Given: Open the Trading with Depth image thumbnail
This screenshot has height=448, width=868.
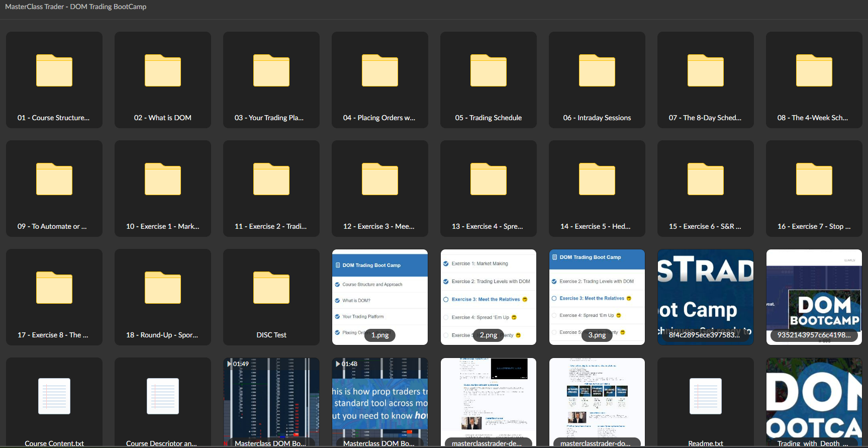Looking at the screenshot, I should pyautogui.click(x=814, y=402).
